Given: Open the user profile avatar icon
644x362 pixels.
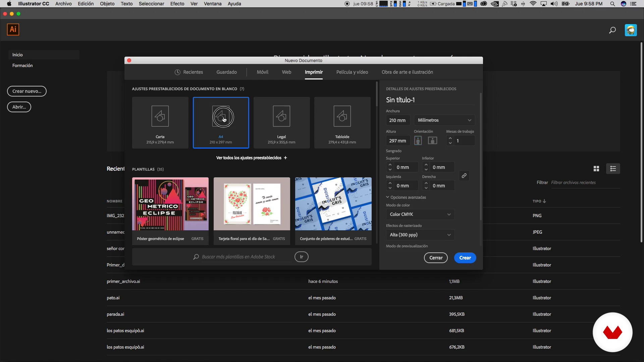Looking at the screenshot, I should click(631, 30).
